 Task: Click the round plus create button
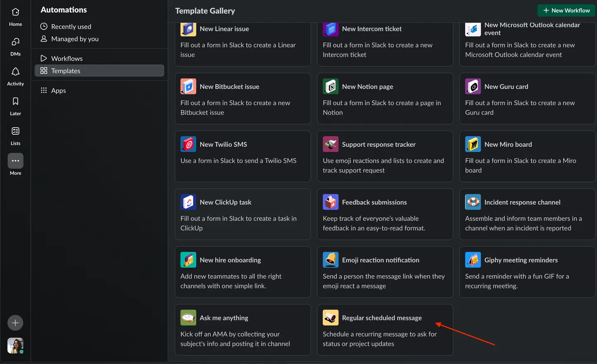tap(15, 323)
